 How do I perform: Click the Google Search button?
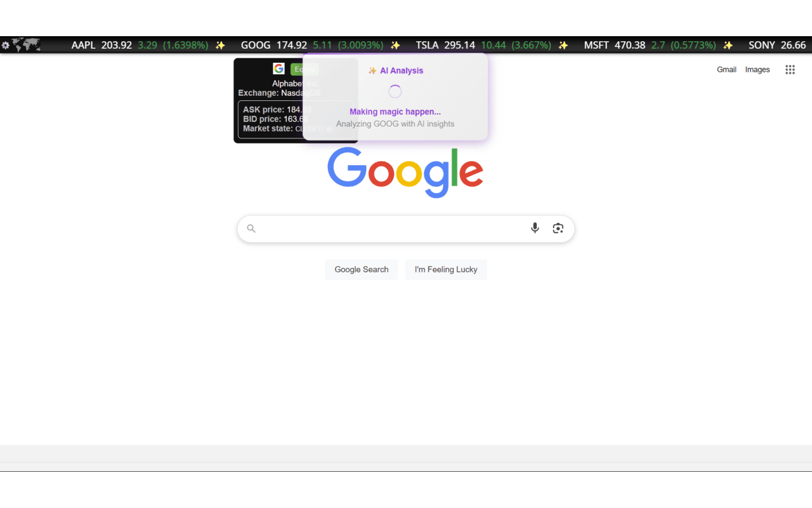coord(362,269)
